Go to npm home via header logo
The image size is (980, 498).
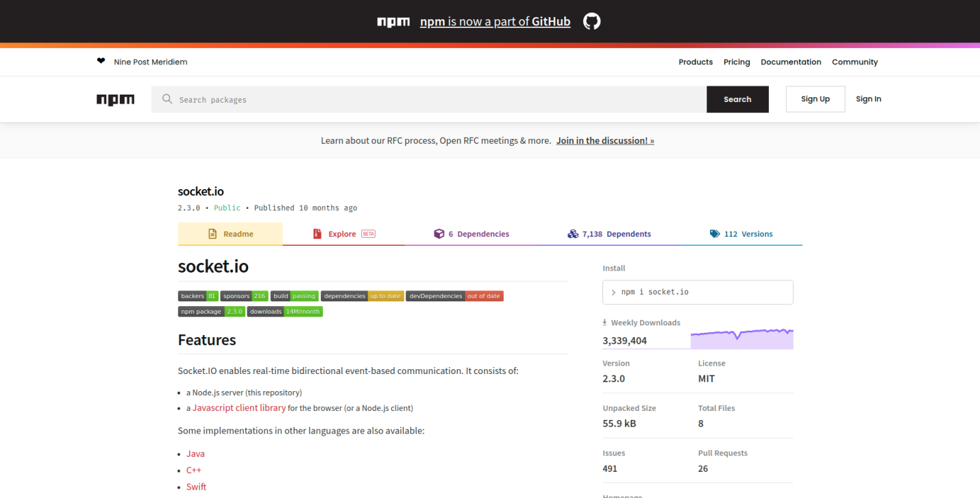tap(116, 99)
